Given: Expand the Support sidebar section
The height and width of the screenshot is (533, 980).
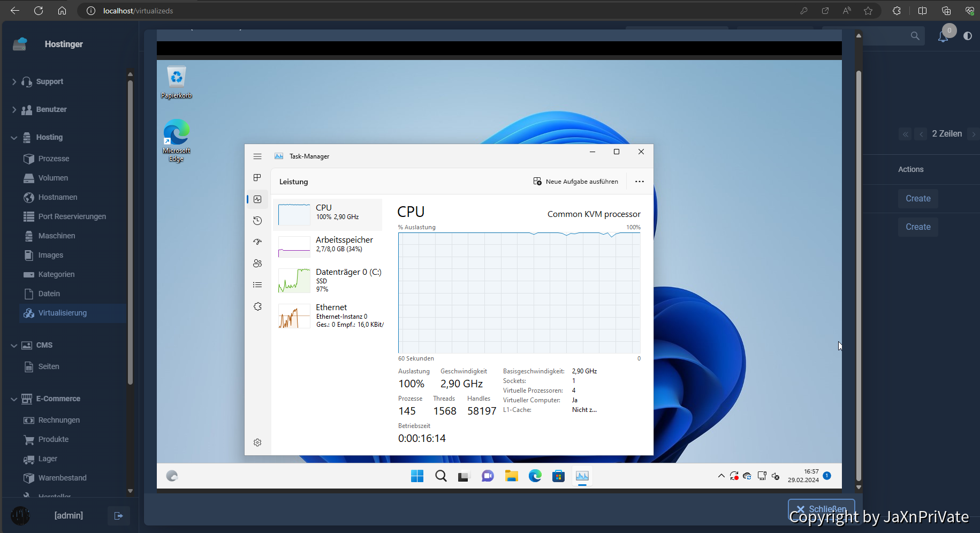Looking at the screenshot, I should [14, 82].
